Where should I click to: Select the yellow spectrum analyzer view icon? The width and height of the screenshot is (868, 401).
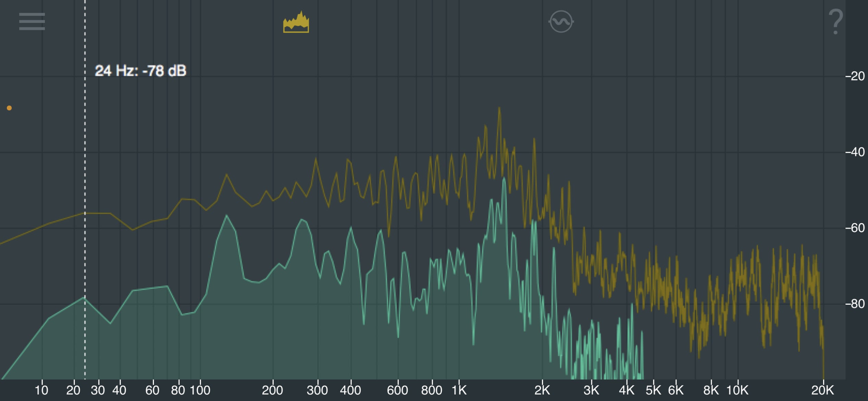[296, 22]
